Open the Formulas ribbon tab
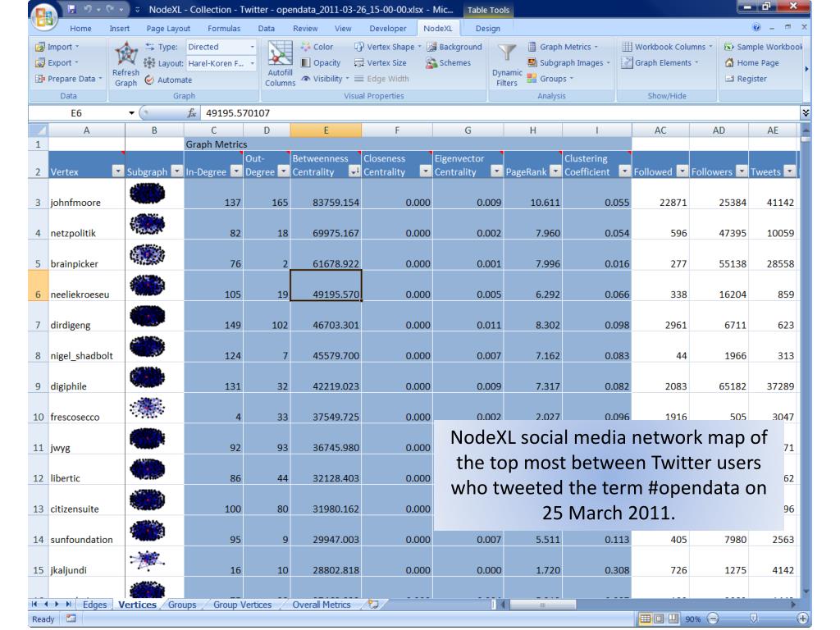 (x=224, y=29)
